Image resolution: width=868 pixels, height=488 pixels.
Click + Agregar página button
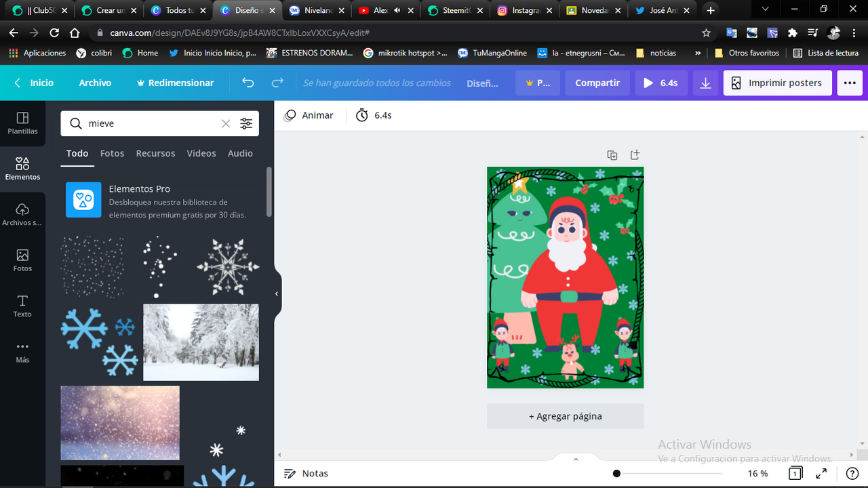566,416
